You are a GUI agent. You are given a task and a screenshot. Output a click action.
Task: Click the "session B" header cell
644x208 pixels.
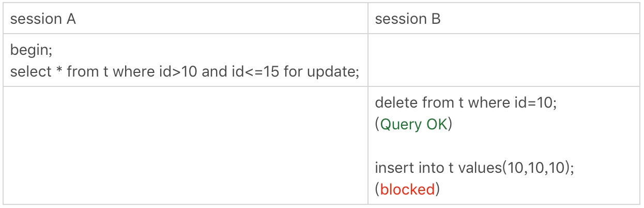[408, 19]
